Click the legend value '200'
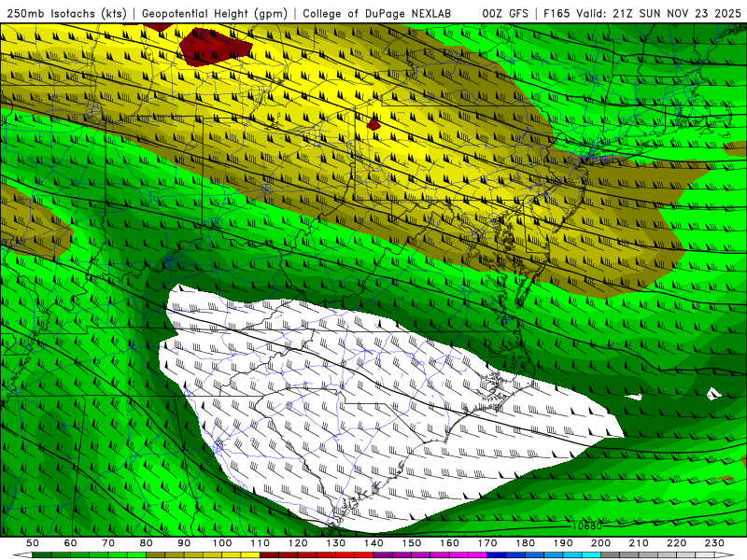The image size is (747, 560). pyautogui.click(x=600, y=543)
